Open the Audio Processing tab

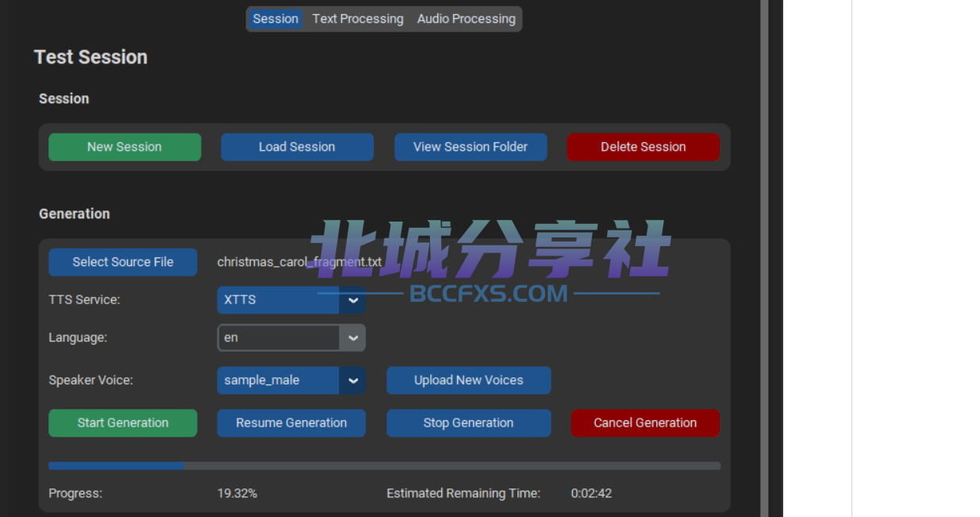point(467,19)
